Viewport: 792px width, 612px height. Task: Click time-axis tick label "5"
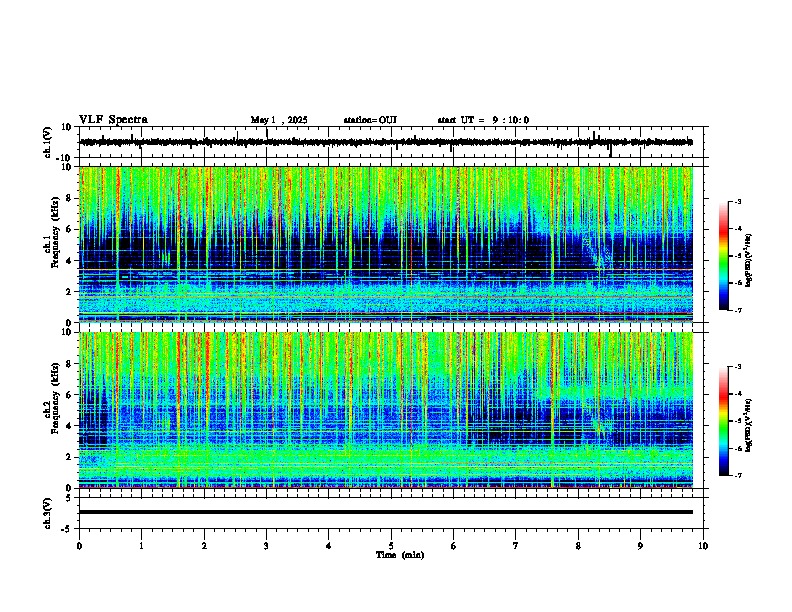click(x=391, y=546)
